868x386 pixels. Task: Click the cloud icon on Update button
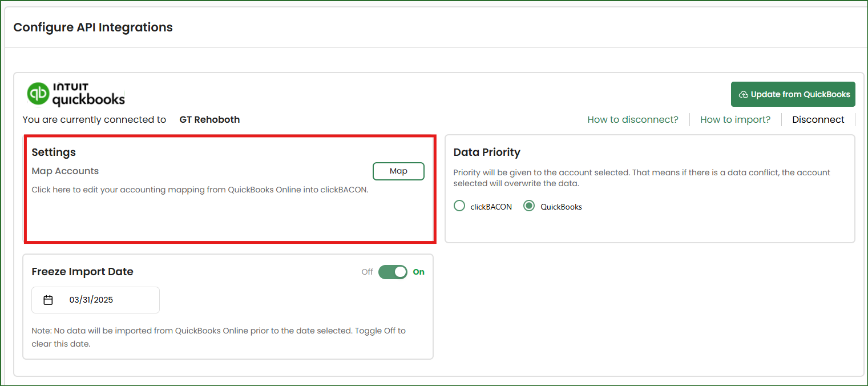743,94
